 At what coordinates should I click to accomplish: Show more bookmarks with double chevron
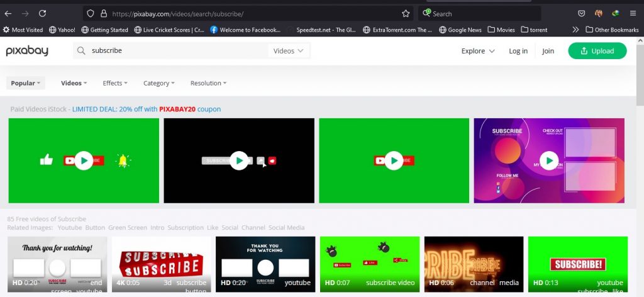(575, 30)
